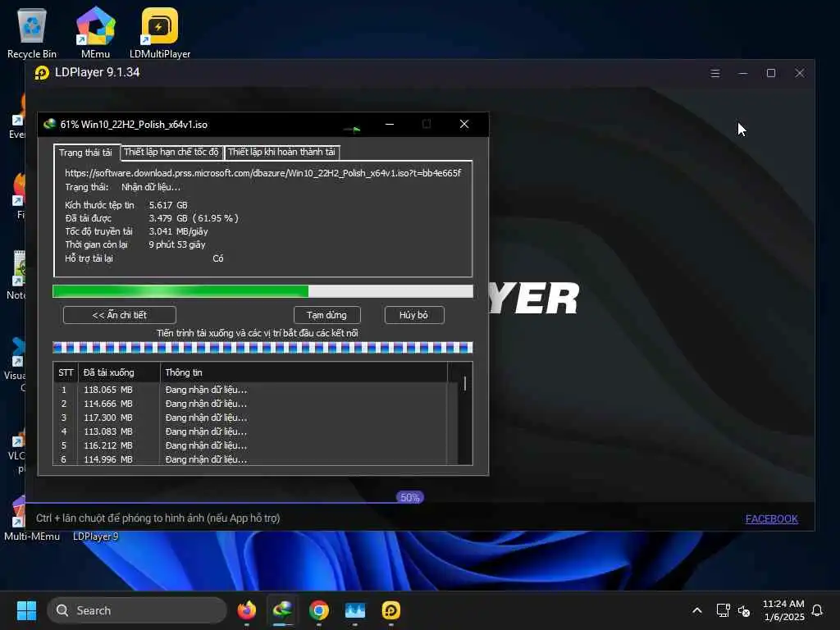840x630 pixels.
Task: Click the Hủy bỏ cancel button
Action: (x=414, y=315)
